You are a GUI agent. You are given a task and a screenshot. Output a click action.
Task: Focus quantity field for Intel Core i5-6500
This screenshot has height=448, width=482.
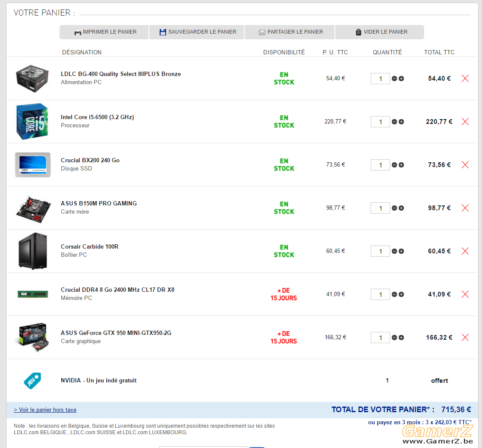tap(380, 122)
